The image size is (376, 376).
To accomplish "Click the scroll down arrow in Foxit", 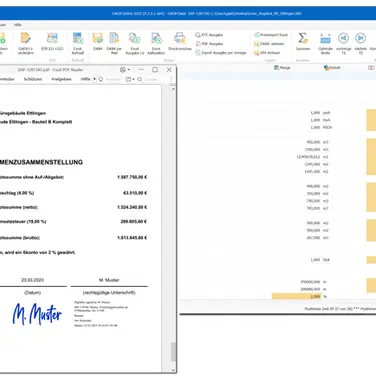I will tap(173, 370).
